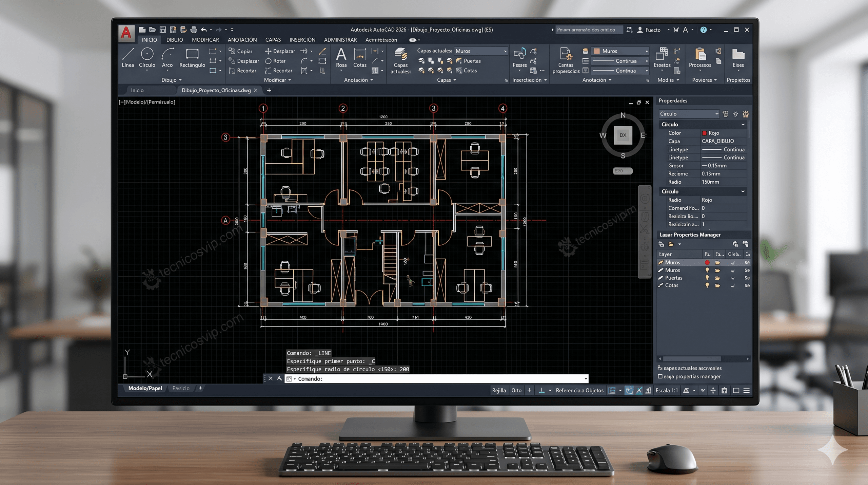Click the new layer icon in Layer Properties Manager

pyautogui.click(x=661, y=244)
